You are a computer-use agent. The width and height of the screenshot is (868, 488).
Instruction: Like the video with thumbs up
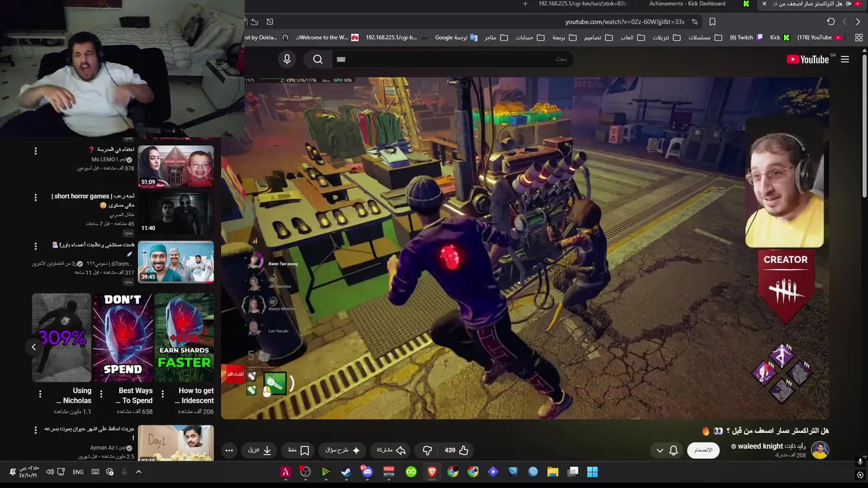click(x=456, y=450)
